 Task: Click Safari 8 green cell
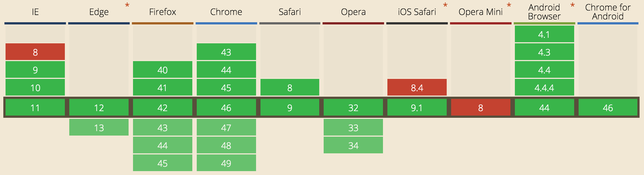click(x=290, y=87)
